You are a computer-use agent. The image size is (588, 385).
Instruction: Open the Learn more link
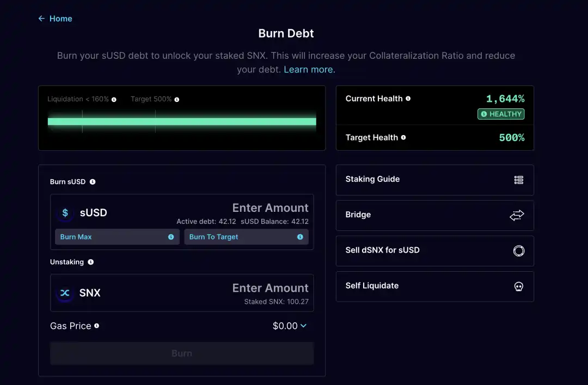pyautogui.click(x=309, y=70)
